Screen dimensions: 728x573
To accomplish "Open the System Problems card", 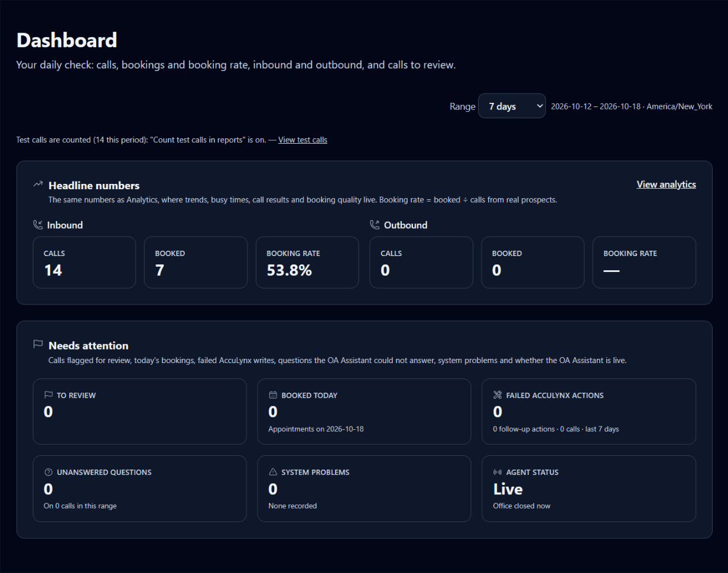I will click(x=364, y=488).
